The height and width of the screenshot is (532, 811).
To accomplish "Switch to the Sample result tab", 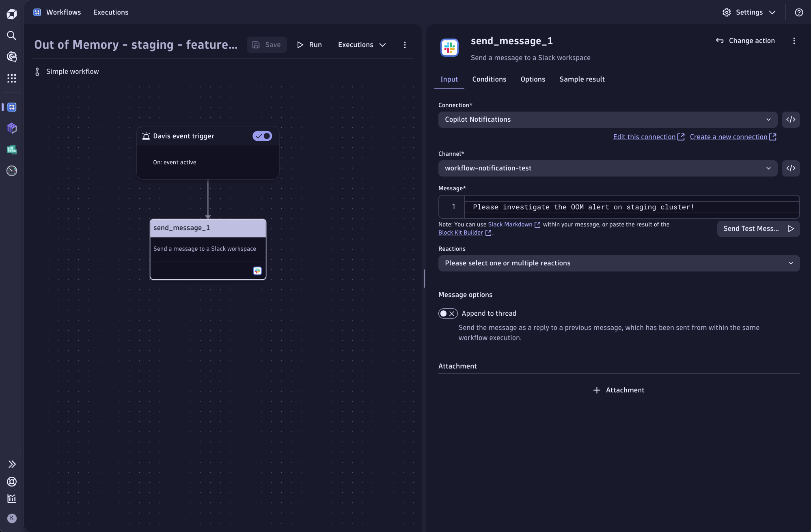I will [x=582, y=79].
